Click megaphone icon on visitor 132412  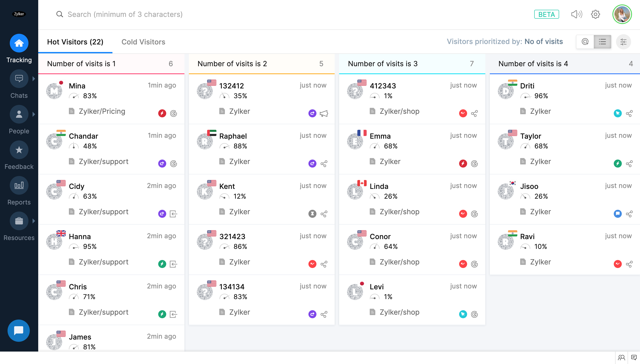click(324, 114)
